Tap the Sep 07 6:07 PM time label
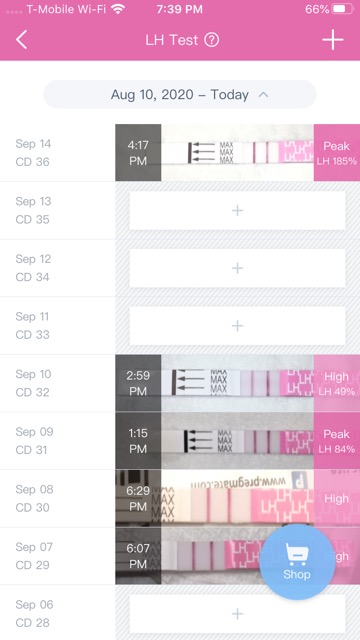This screenshot has height=640, width=360. pos(138,556)
